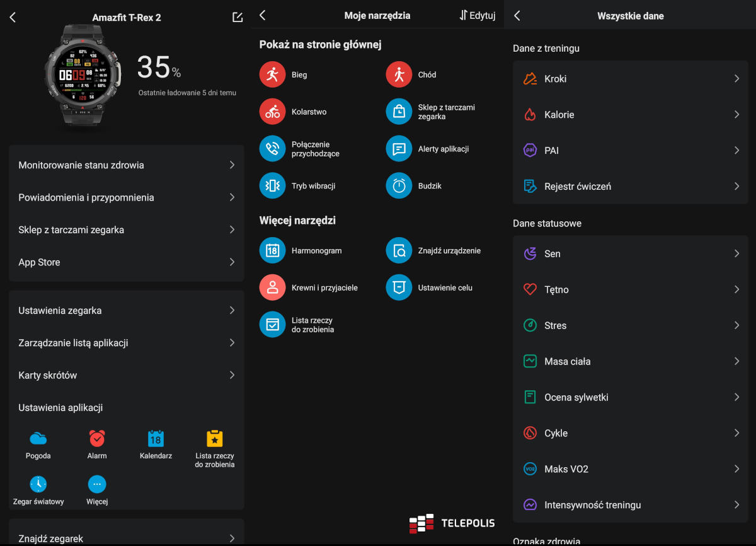Screen dimensions: 756x546
Task: Open the Sen sleep data row
Action: 630,254
